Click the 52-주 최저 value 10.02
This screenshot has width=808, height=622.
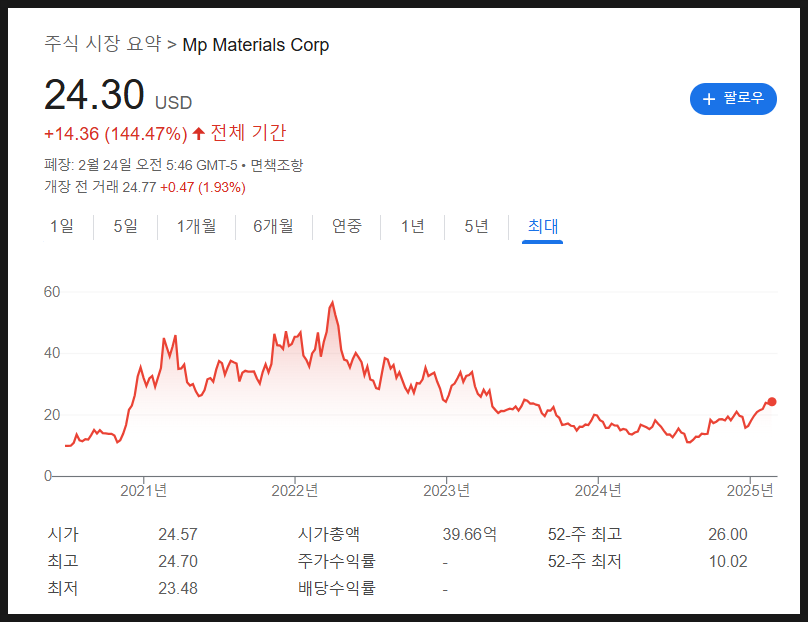pos(728,561)
